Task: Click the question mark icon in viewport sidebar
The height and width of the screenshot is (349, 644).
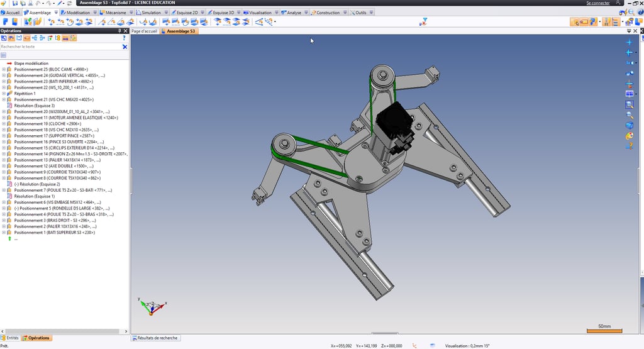Action: (x=629, y=146)
